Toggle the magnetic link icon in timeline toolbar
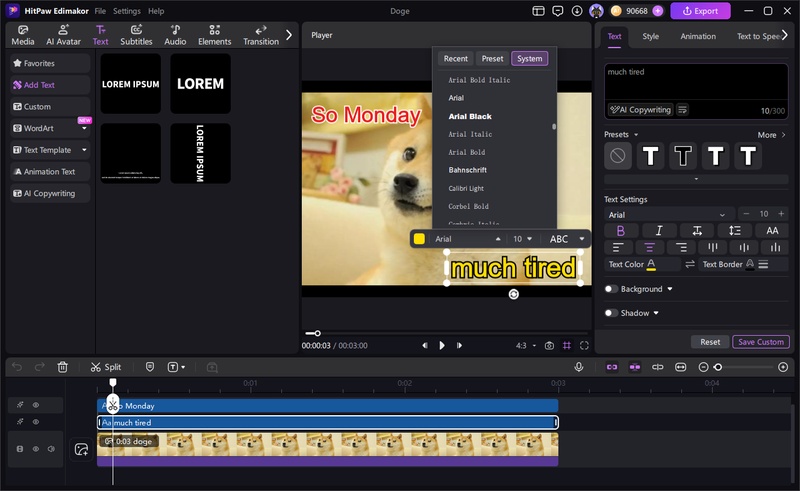The height and width of the screenshot is (491, 800). [612, 367]
